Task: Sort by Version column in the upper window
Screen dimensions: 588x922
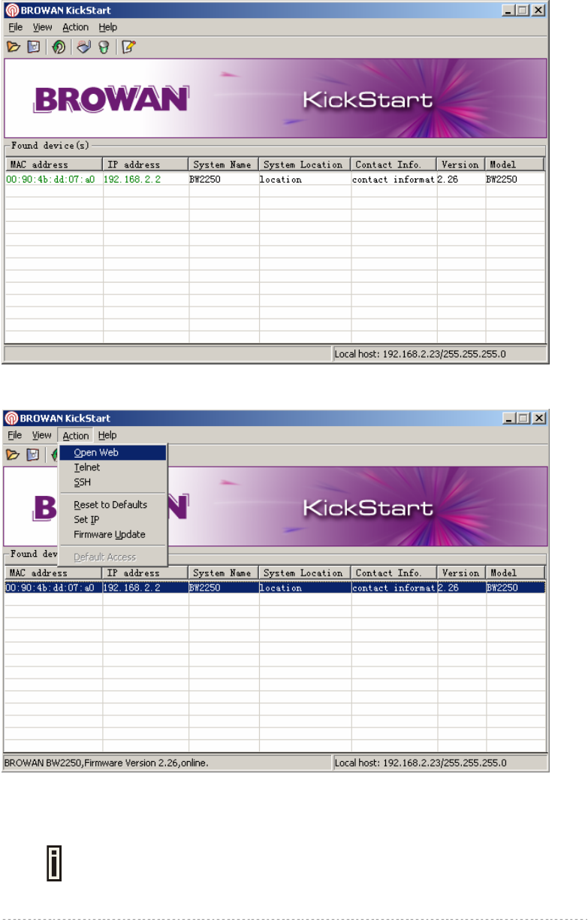Action: click(x=461, y=165)
